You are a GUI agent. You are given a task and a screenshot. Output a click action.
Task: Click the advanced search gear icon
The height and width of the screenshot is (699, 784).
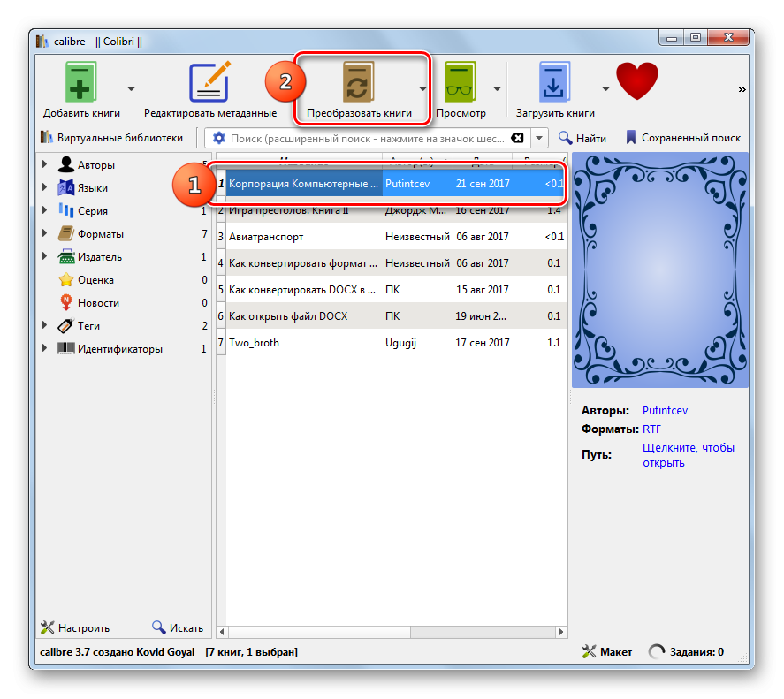coord(219,138)
